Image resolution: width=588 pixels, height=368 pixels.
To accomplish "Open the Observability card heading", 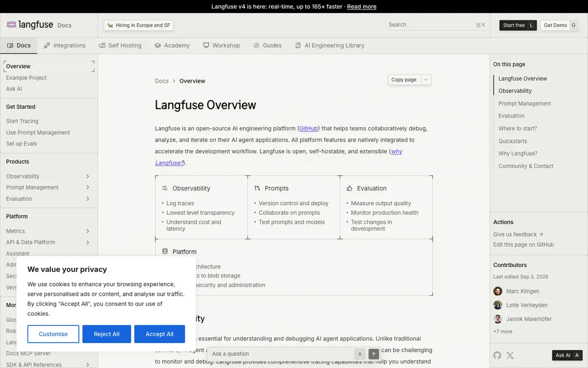I will click(x=192, y=188).
